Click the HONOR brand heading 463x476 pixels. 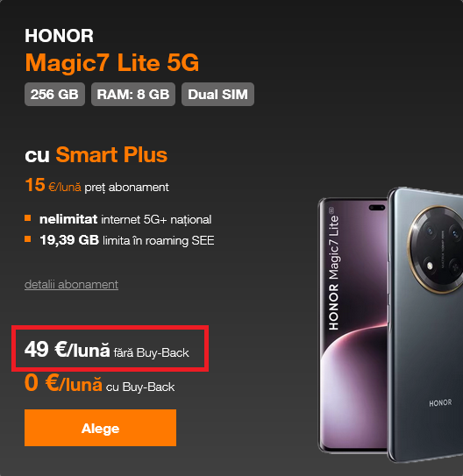pos(60,36)
